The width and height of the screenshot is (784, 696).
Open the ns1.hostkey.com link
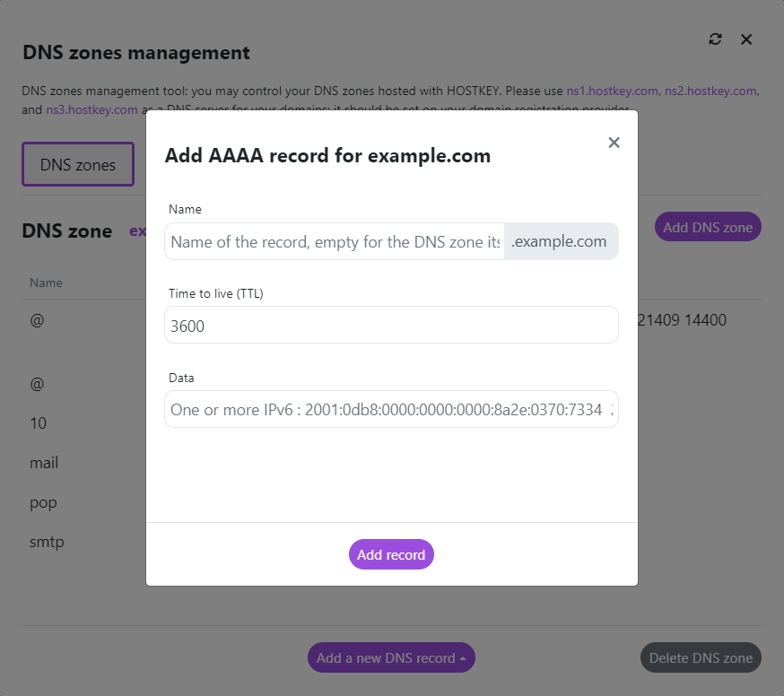point(613,91)
